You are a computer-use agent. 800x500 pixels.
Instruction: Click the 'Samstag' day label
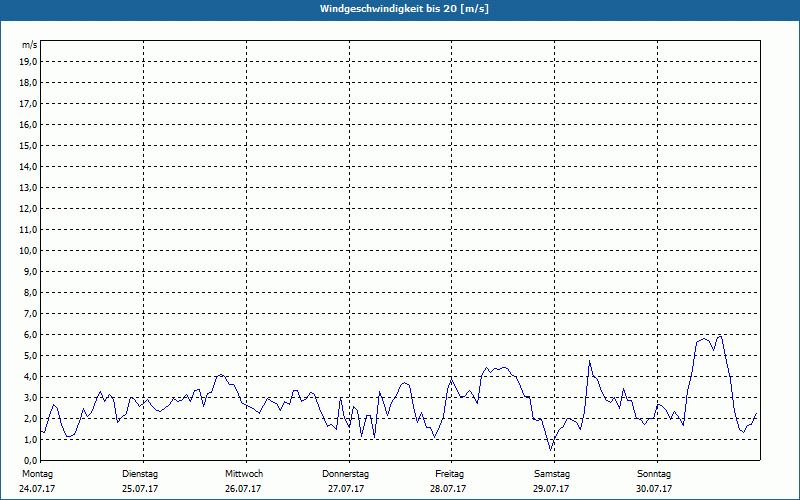(552, 474)
